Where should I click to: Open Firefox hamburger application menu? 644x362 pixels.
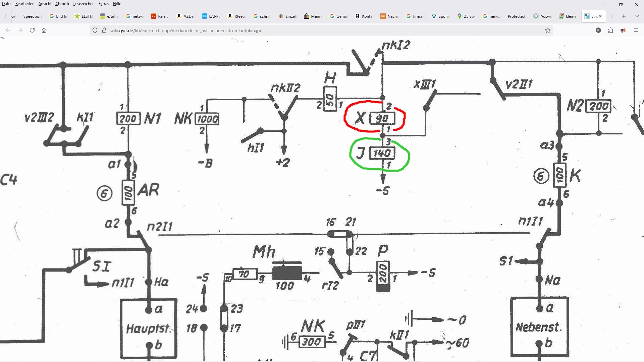pyautogui.click(x=636, y=30)
